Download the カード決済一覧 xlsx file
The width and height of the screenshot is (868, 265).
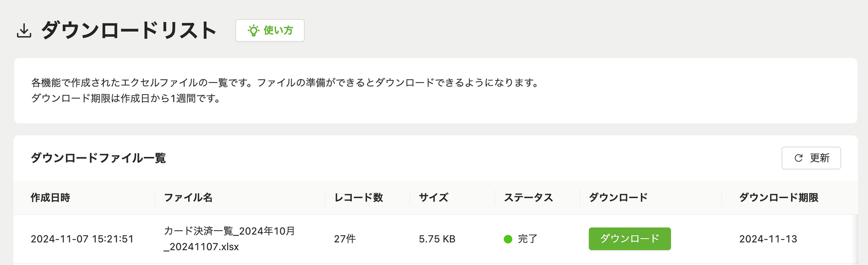(x=629, y=239)
